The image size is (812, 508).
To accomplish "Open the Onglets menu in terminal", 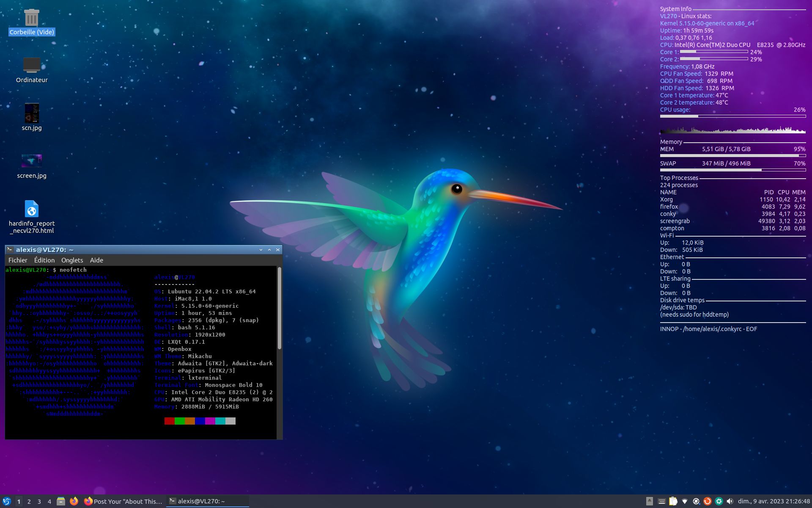I will click(72, 260).
